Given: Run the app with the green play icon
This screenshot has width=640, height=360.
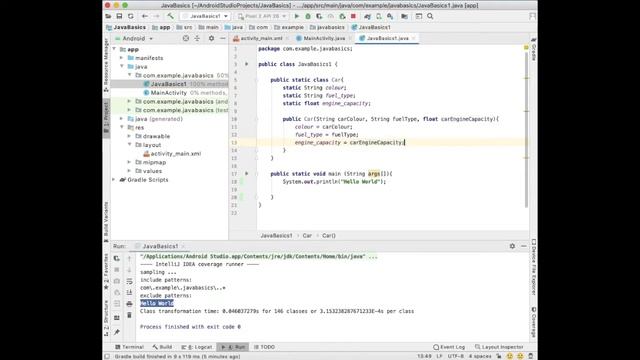Looking at the screenshot, I should pos(297,16).
